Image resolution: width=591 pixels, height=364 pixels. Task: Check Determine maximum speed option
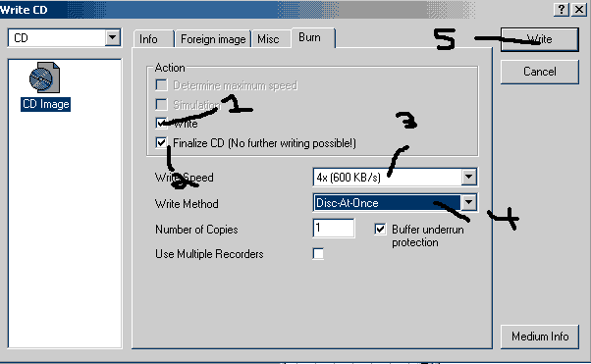coord(161,85)
